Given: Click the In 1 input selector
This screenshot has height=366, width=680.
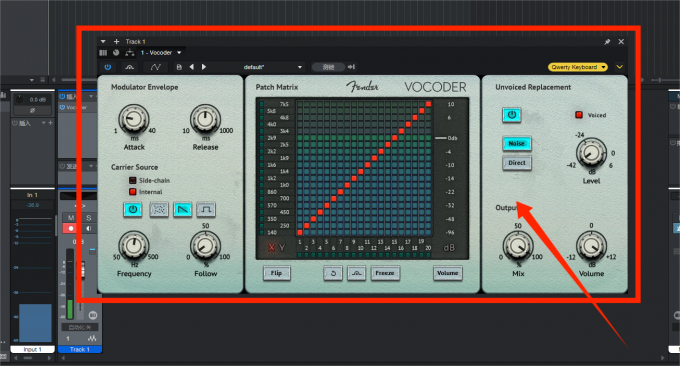Looking at the screenshot, I should pyautogui.click(x=33, y=195).
